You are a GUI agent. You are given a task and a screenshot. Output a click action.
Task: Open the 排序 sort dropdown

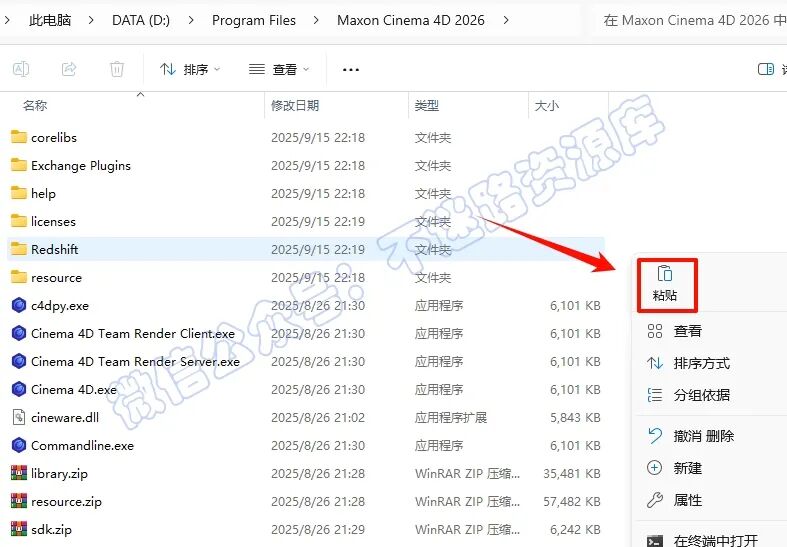190,69
